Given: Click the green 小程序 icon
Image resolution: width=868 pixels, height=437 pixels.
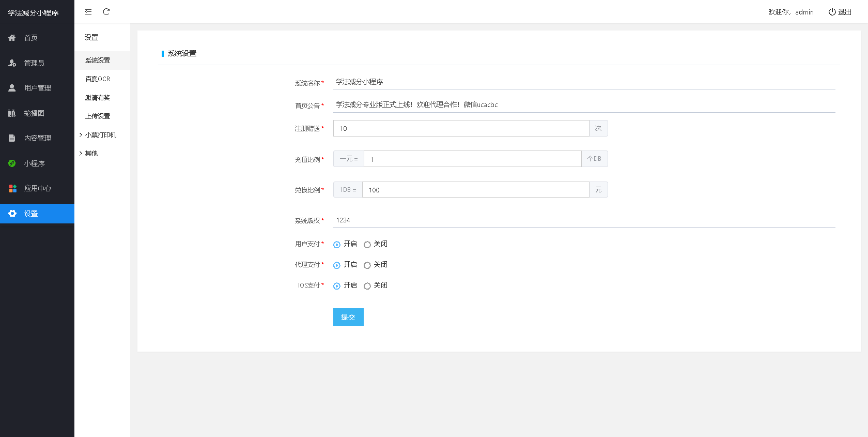Looking at the screenshot, I should [12, 163].
